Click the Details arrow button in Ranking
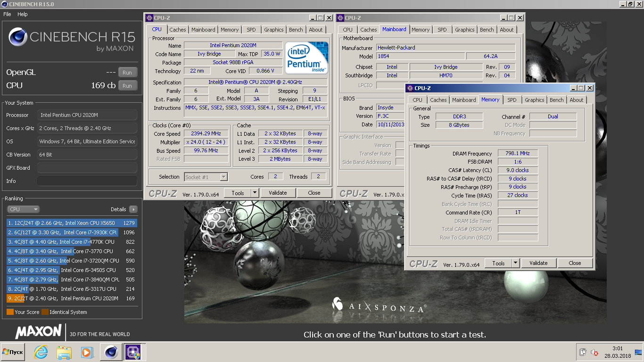Screen dimensions: 644x362 [133, 209]
